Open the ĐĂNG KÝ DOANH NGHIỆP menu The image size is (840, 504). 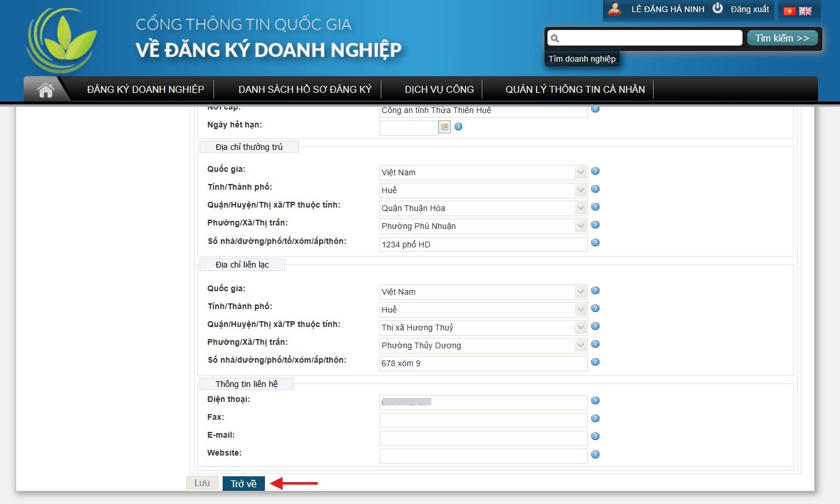[x=145, y=89]
